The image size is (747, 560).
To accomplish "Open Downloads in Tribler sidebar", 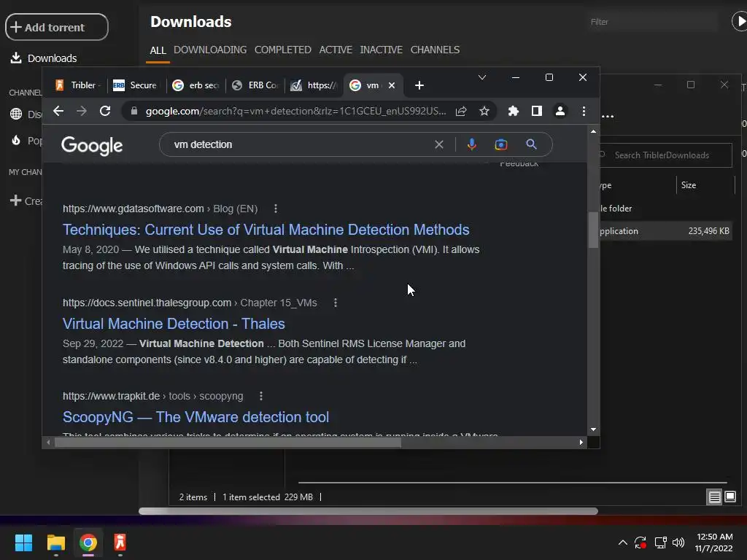I will (44, 58).
